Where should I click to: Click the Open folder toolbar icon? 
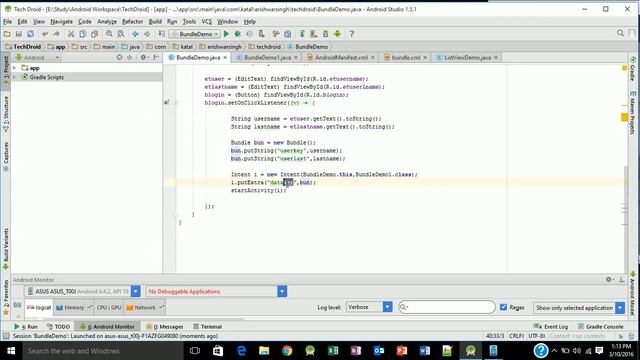7,34
